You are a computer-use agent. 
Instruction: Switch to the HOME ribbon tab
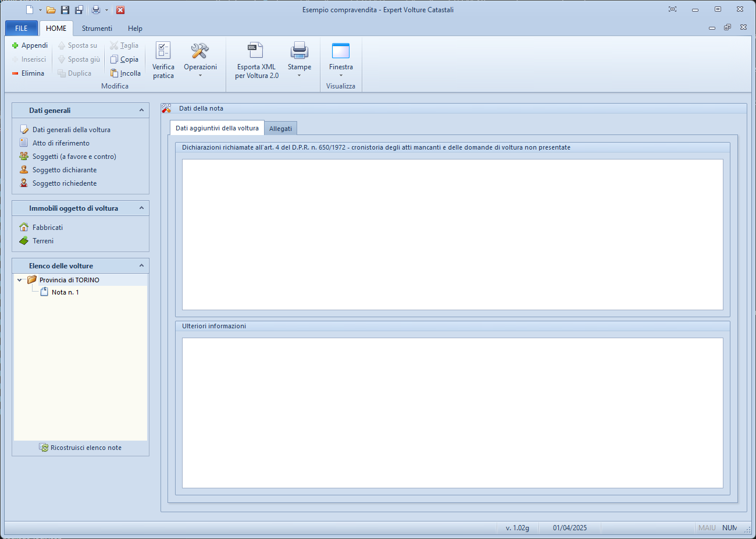click(x=56, y=28)
